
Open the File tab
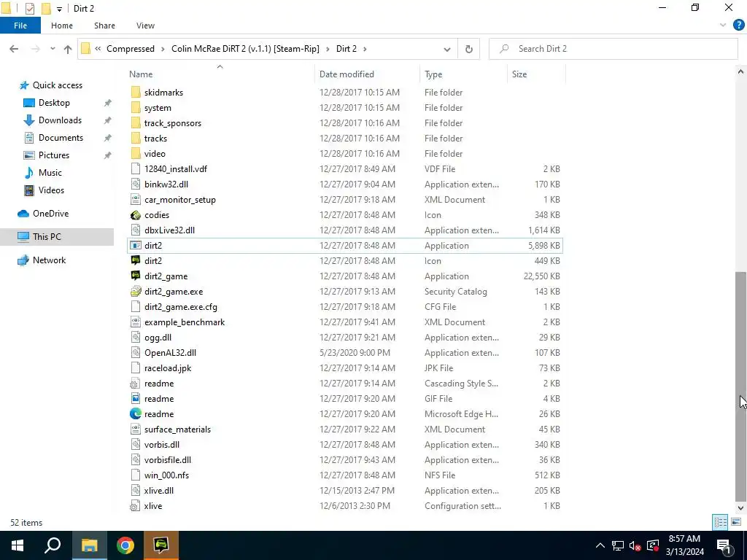tap(20, 26)
